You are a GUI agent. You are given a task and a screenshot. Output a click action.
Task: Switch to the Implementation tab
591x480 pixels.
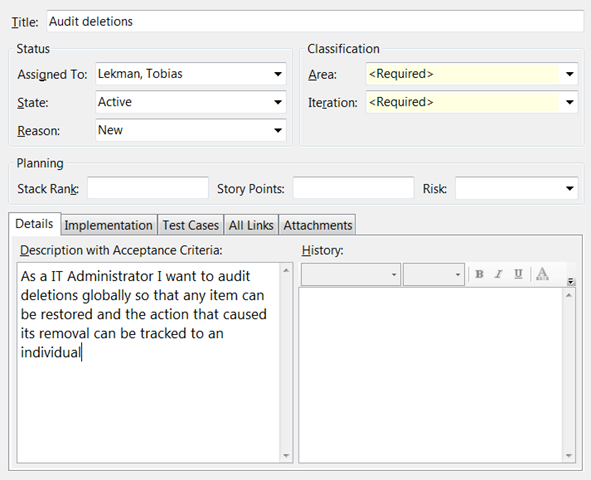(x=109, y=225)
